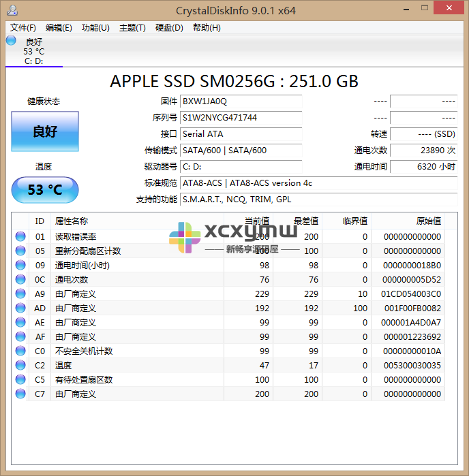Image resolution: width=469 pixels, height=476 pixels.
Task: Click the status orb for attribute AE
Action: click(20, 322)
